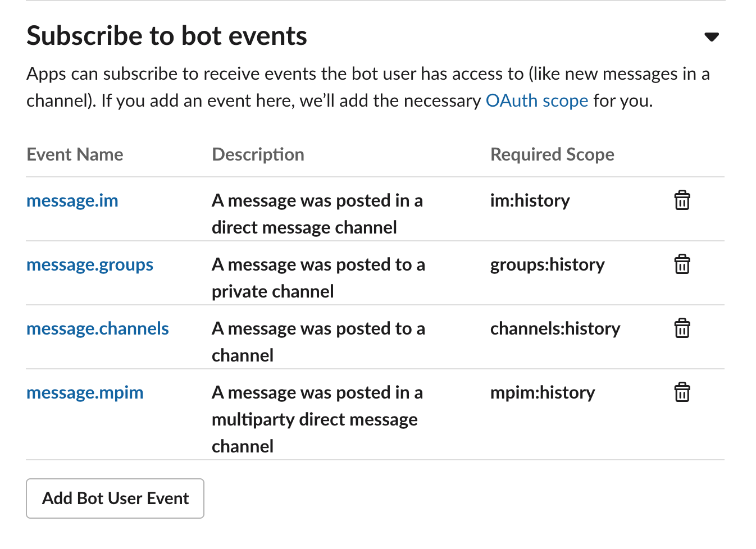The width and height of the screenshot is (756, 549).
Task: Click trash icon for message.channels event
Action: click(682, 328)
